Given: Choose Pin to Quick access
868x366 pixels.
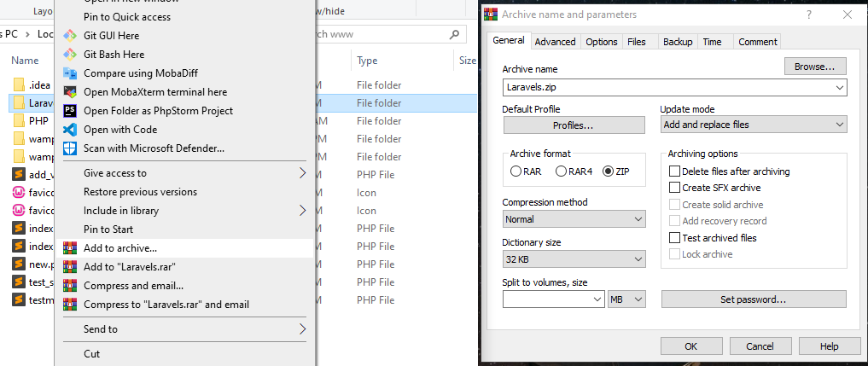Looking at the screenshot, I should (x=185, y=16).
